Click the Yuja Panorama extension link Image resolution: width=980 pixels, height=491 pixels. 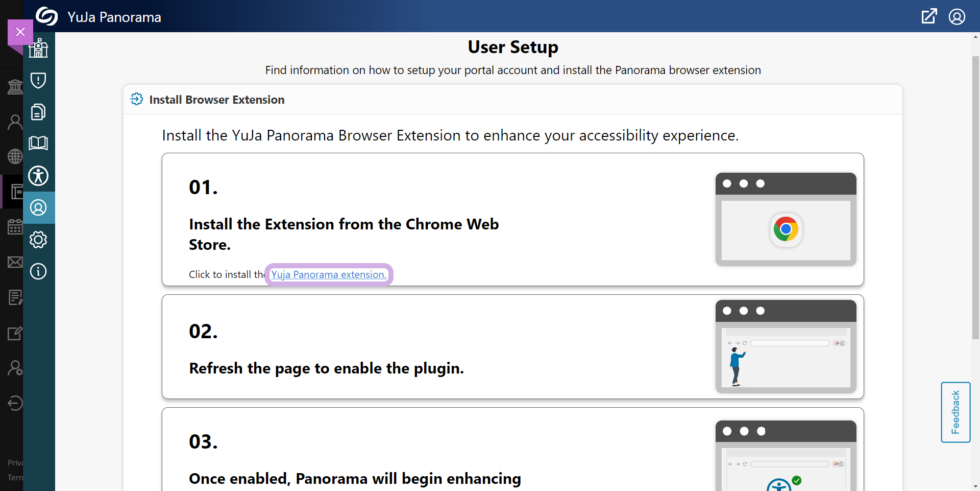tap(328, 274)
